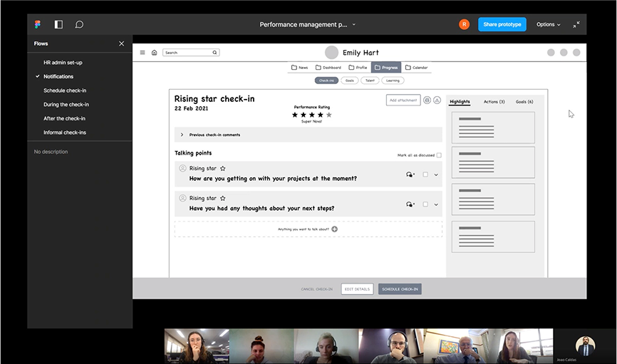
Task: Add comment on the projects question
Action: [x=410, y=175]
